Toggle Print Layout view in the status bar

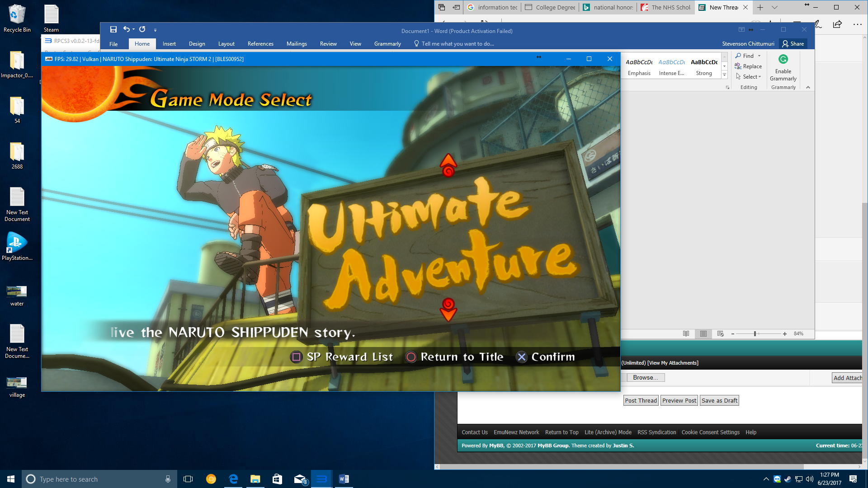point(703,334)
